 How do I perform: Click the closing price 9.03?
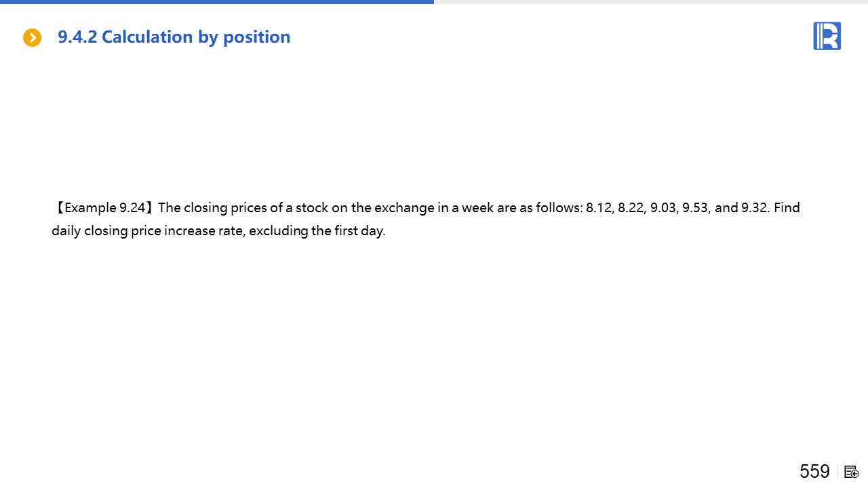point(663,207)
